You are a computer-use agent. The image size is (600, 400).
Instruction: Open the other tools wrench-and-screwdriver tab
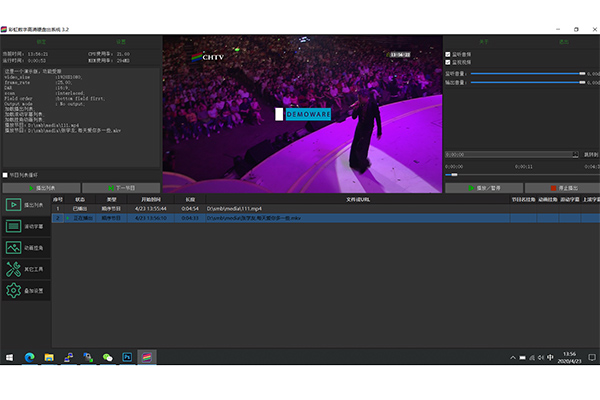coord(26,269)
